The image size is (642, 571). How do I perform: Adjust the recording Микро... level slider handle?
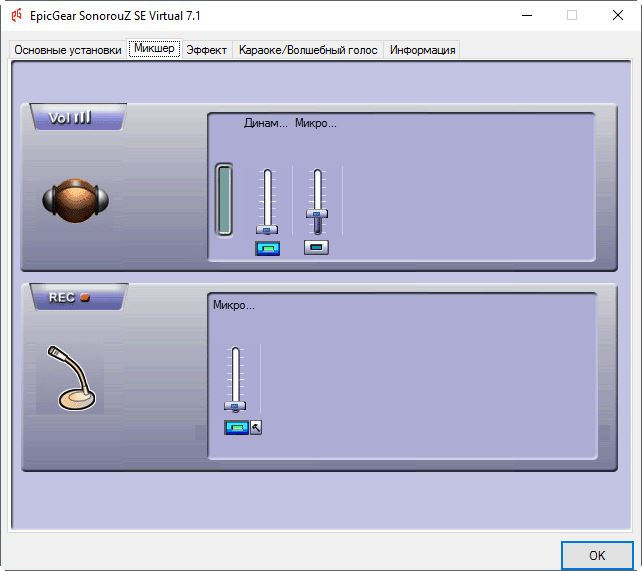pyautogui.click(x=235, y=406)
